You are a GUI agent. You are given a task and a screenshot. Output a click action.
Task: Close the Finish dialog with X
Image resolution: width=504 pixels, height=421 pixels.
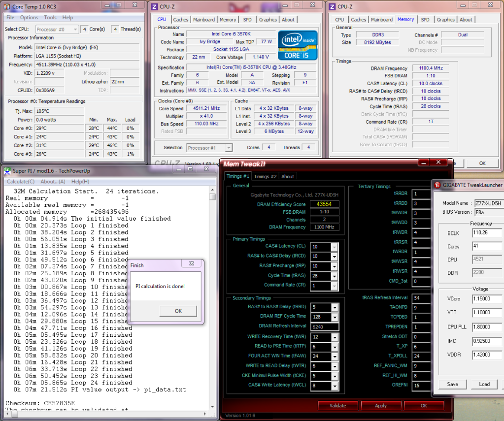pos(191,264)
